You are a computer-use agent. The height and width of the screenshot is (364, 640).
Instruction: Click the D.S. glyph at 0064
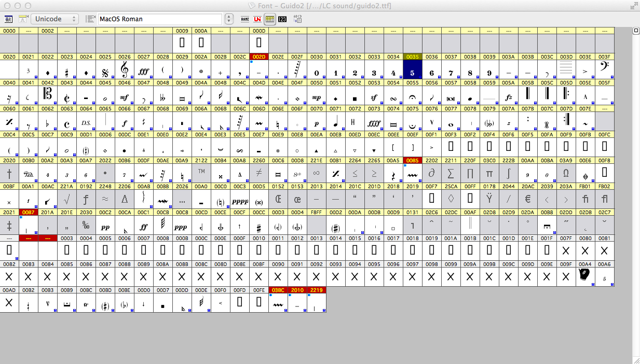(x=86, y=123)
